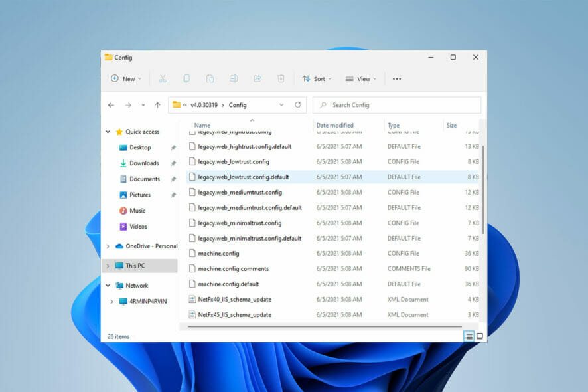Image resolution: width=588 pixels, height=392 pixels.
Task: Click the Downloads arrow icon
Action: tap(123, 163)
